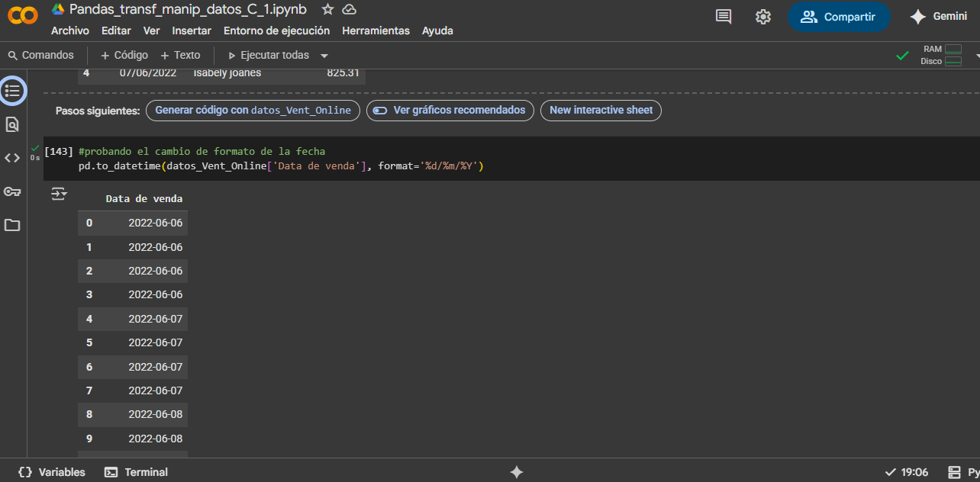Toggle Ver gráficos recomendados
This screenshot has height=482, width=980.
click(450, 110)
